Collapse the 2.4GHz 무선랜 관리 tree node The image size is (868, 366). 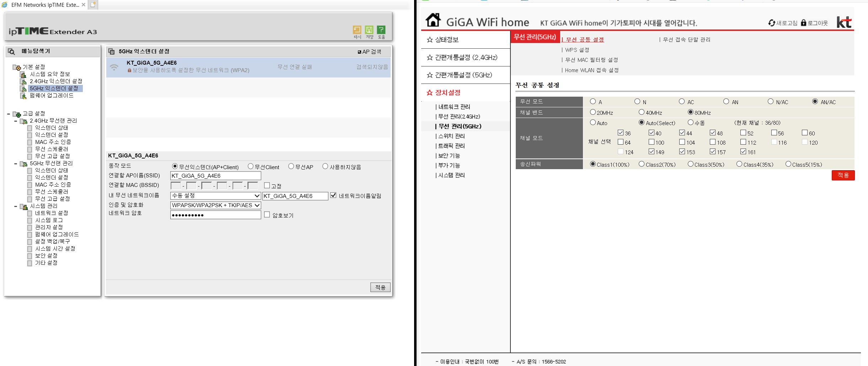[x=16, y=121]
